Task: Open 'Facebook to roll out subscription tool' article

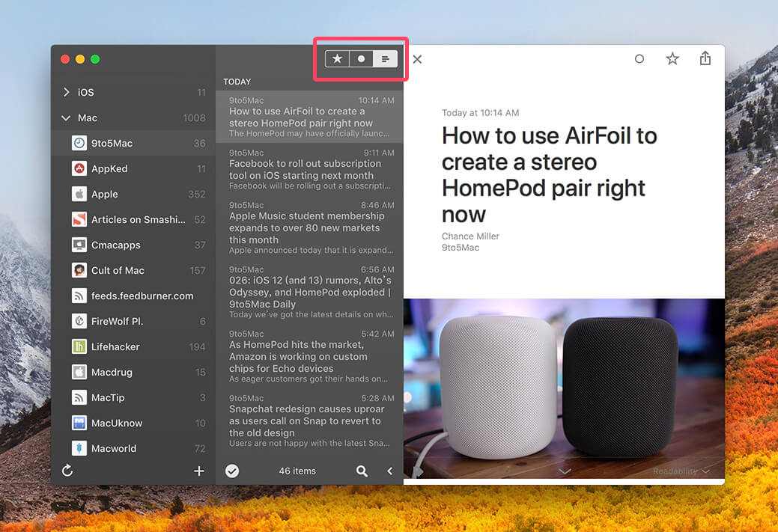Action: (309, 169)
